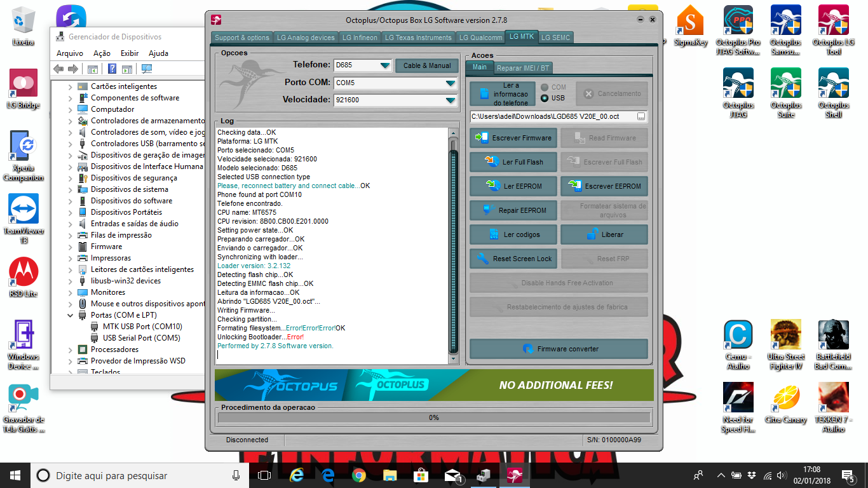Open Ultra Street Fighter IV icon
The width and height of the screenshot is (868, 488).
coord(786,345)
